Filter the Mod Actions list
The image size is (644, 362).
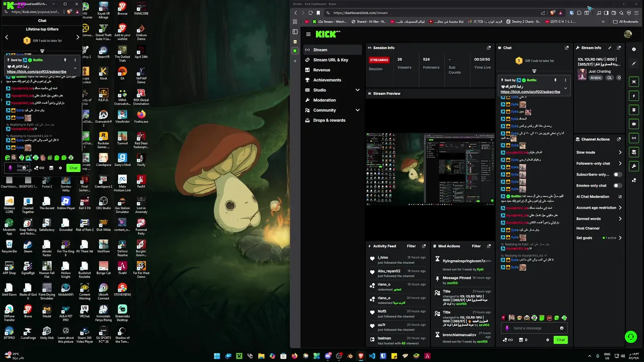pyautogui.click(x=476, y=246)
